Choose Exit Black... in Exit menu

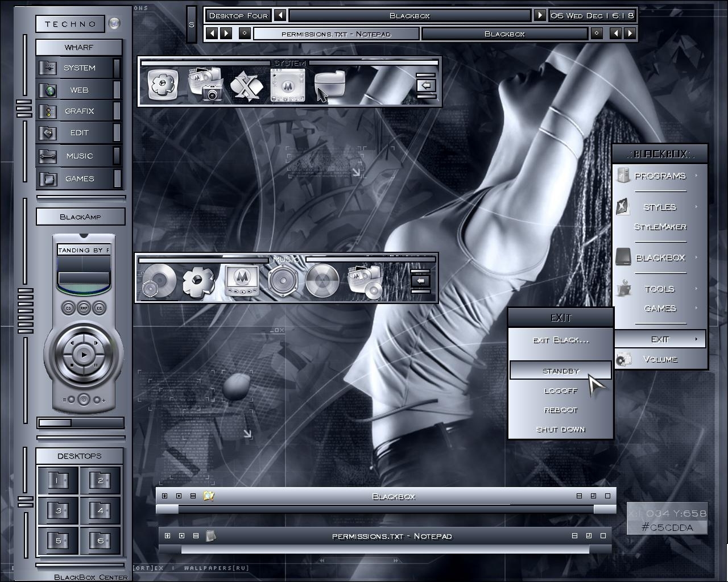[x=561, y=340]
